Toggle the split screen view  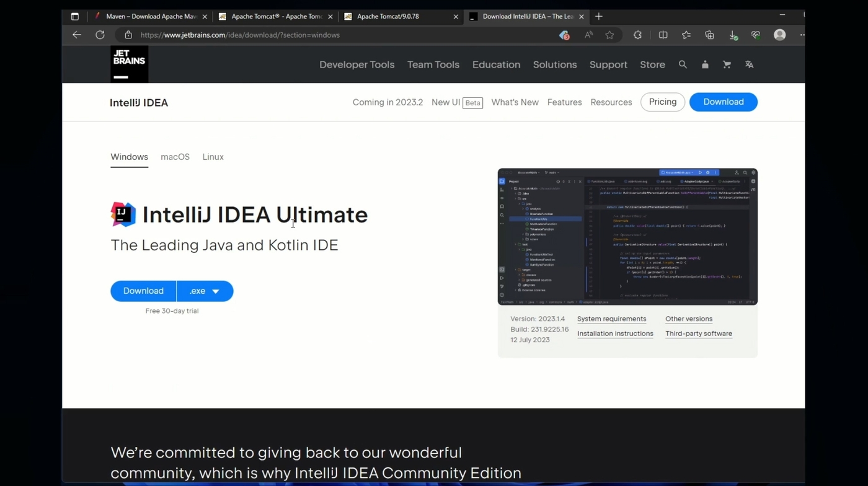[663, 35]
